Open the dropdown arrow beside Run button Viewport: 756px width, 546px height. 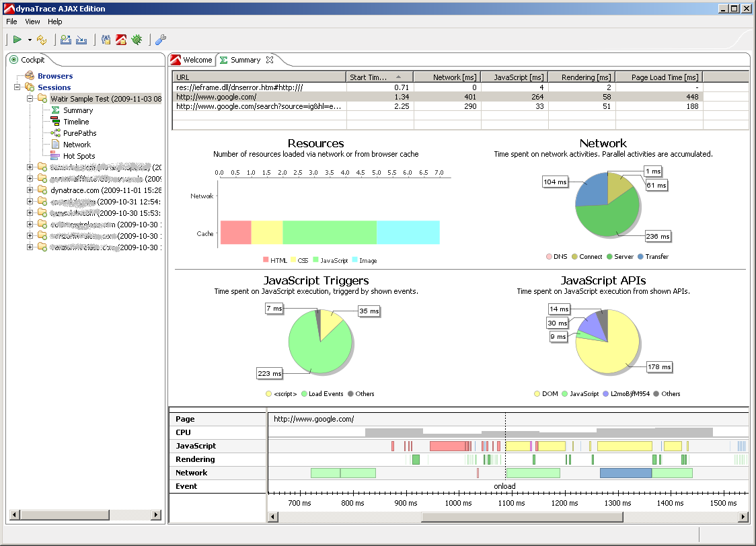[x=30, y=40]
